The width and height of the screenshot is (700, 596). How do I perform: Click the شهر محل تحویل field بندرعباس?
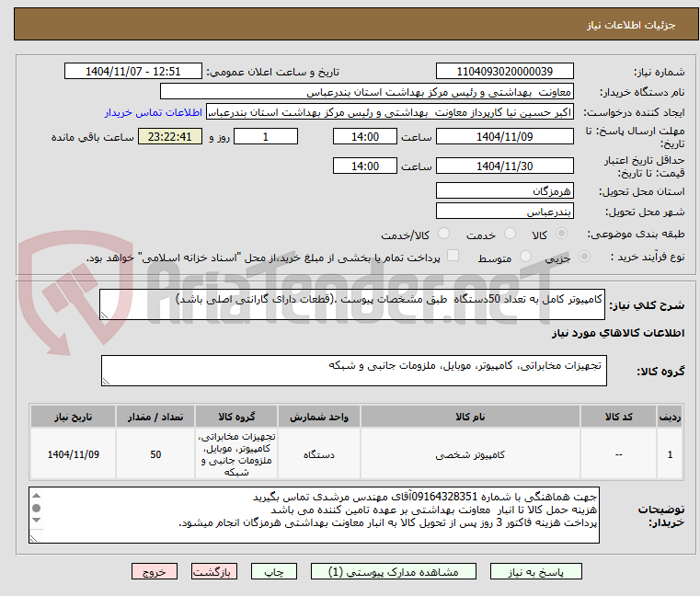(504, 212)
